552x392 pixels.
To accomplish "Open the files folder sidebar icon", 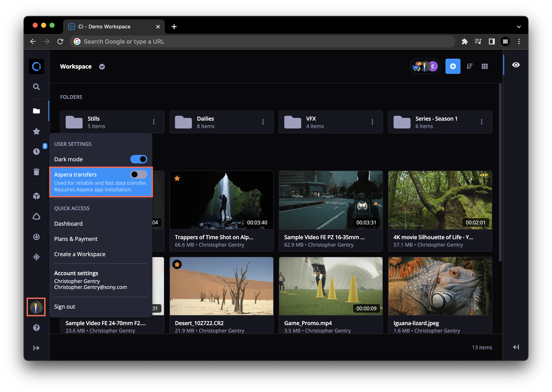I will tap(36, 111).
